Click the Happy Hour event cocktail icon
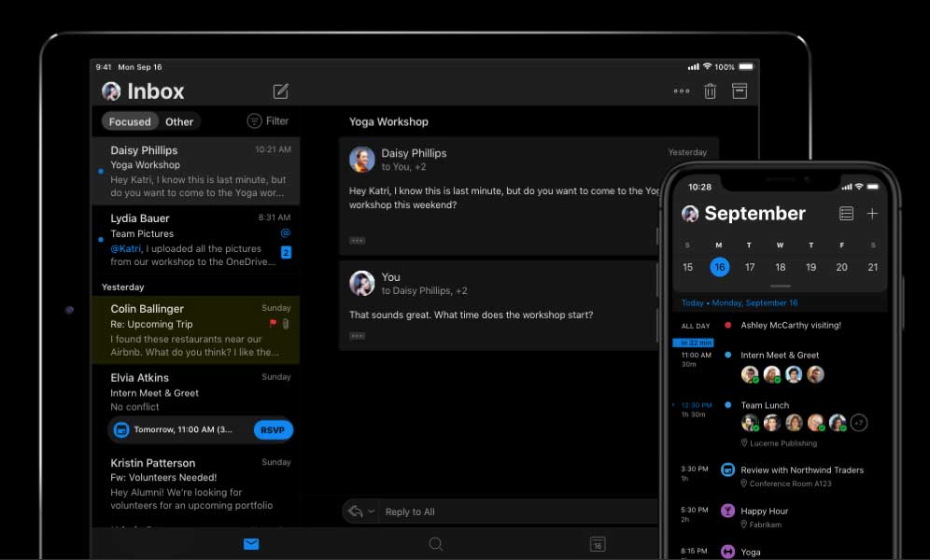Image resolution: width=930 pixels, height=560 pixels. tap(727, 511)
